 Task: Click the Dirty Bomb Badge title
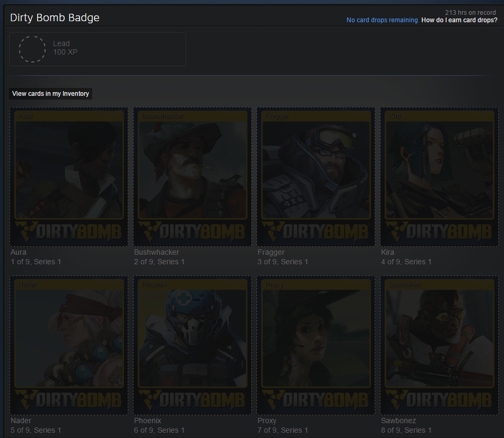point(55,17)
